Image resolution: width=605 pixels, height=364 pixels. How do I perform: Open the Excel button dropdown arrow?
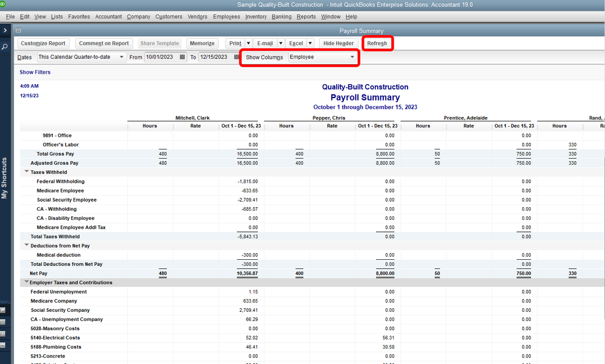(310, 43)
